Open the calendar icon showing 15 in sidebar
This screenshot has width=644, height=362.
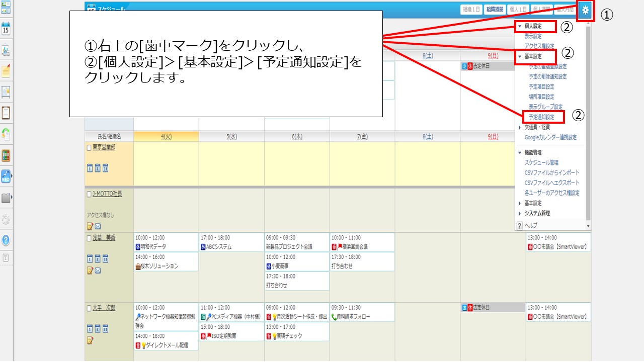click(6, 29)
